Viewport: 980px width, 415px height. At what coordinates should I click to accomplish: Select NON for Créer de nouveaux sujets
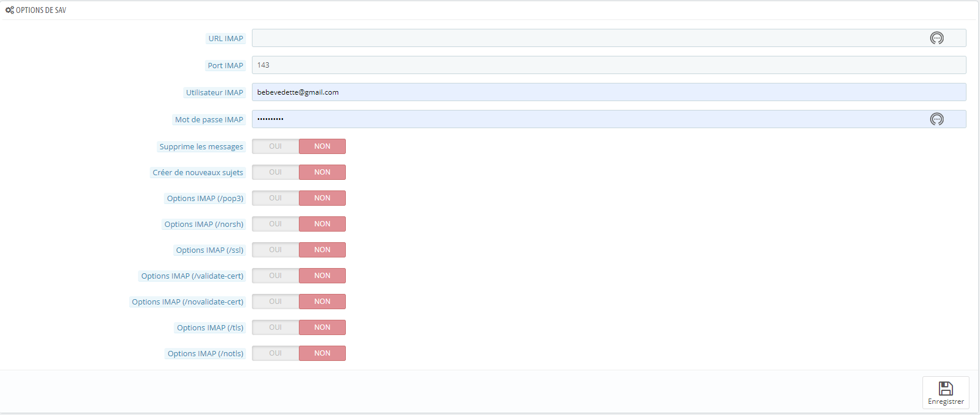tap(322, 172)
